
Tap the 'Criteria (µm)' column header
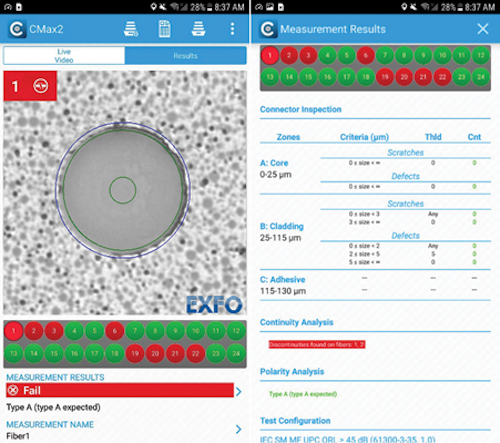364,137
